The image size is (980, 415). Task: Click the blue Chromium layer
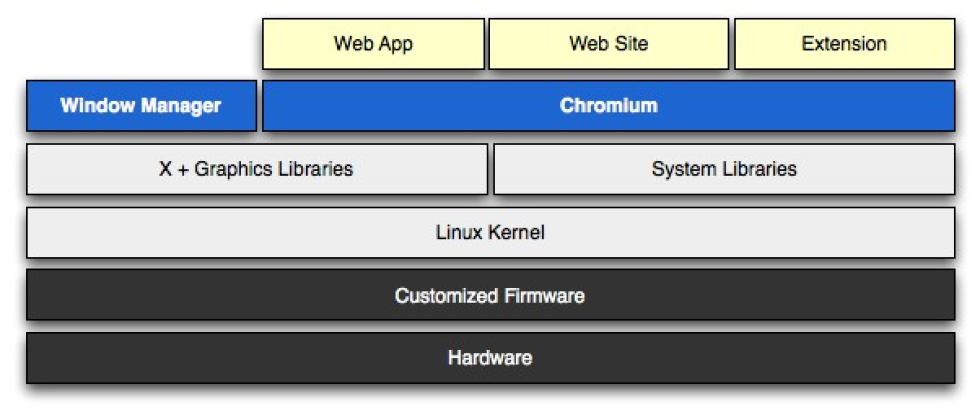[x=608, y=106]
